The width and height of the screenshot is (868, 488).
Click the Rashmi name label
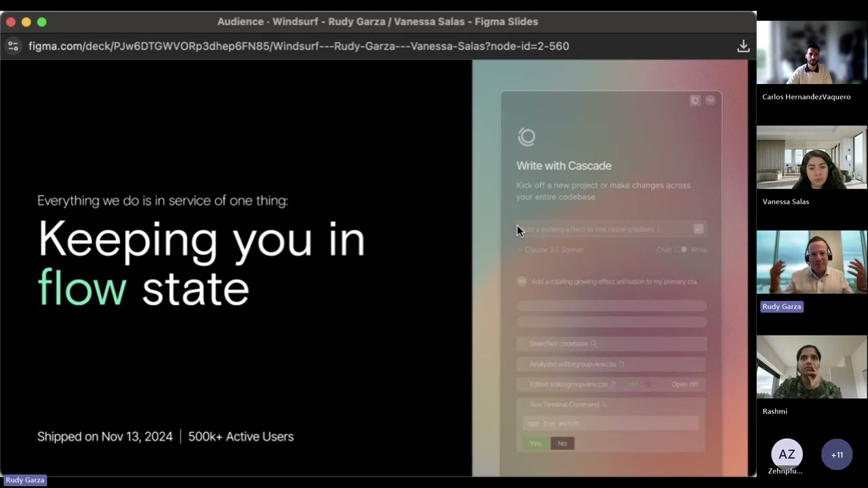click(774, 411)
